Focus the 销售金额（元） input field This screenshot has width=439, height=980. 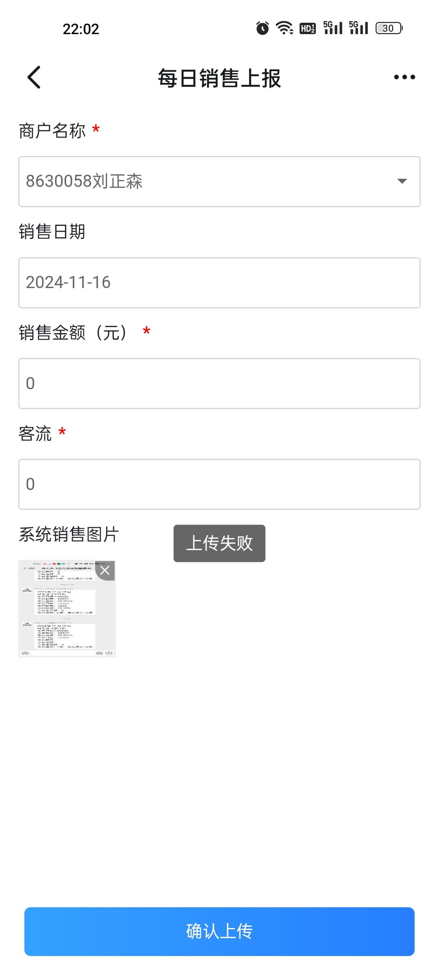[x=219, y=383]
